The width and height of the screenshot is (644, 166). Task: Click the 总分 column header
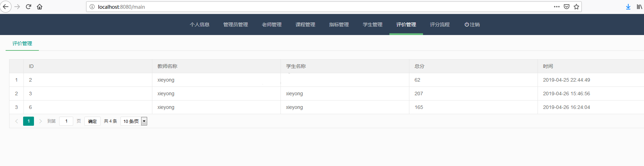coord(473,66)
